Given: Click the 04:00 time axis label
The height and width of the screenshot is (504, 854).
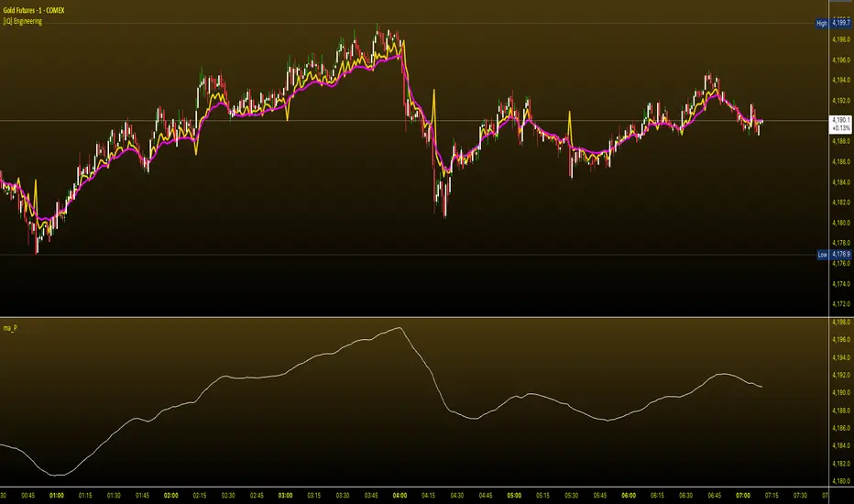Looking at the screenshot, I should pos(400,495).
